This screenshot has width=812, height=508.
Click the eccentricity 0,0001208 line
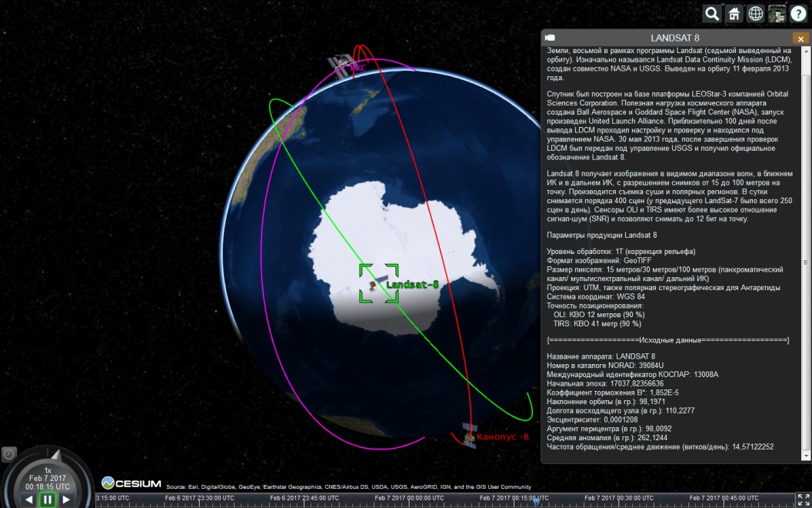[592, 419]
